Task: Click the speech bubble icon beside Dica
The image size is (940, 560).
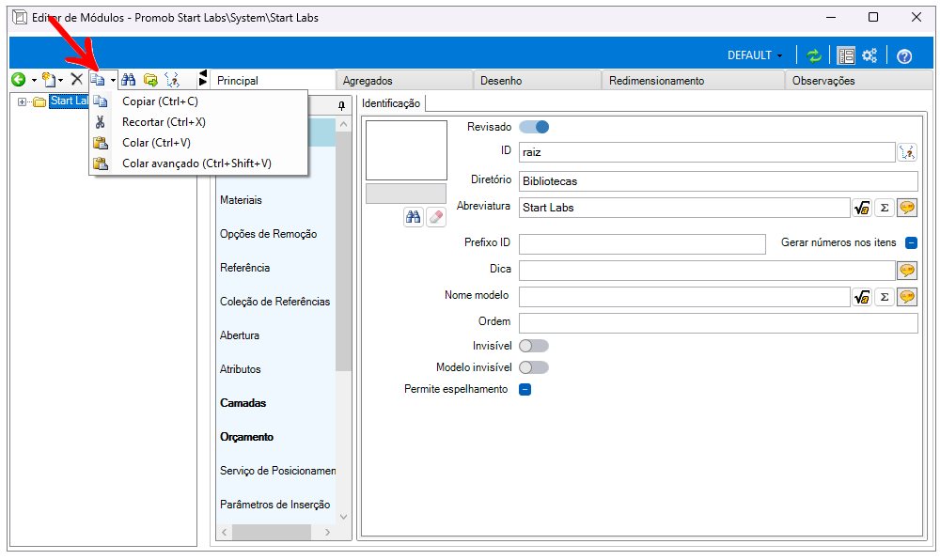Action: [907, 271]
